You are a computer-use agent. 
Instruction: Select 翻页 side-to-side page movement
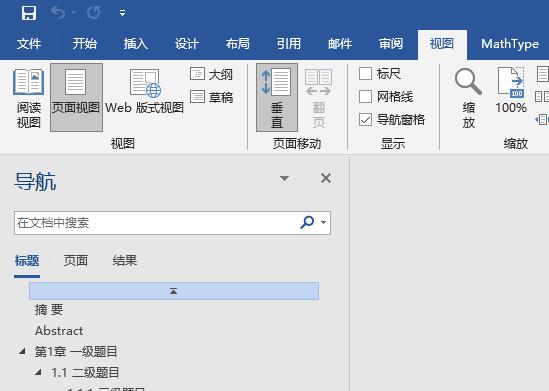318,99
